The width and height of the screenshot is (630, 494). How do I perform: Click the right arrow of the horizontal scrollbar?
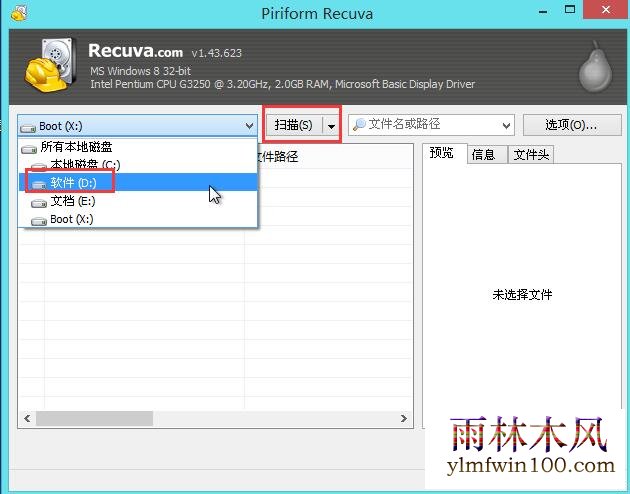[405, 420]
